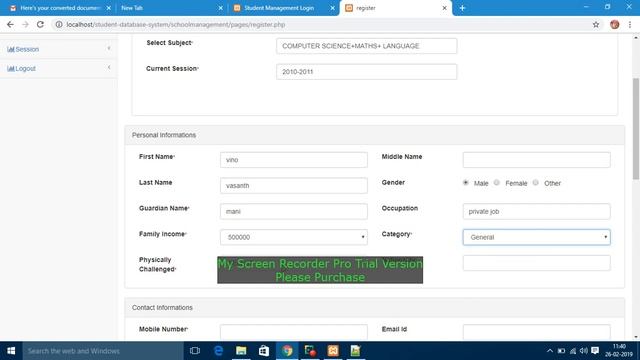Select the Male gender radio button
Screen dimensions: 640x360
point(466,182)
